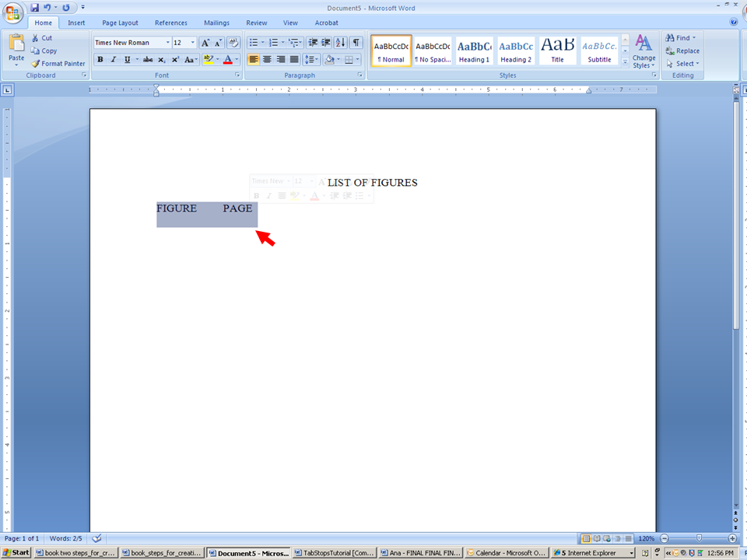The width and height of the screenshot is (747, 560).
Task: Apply the Heading 2 style
Action: coord(516,51)
